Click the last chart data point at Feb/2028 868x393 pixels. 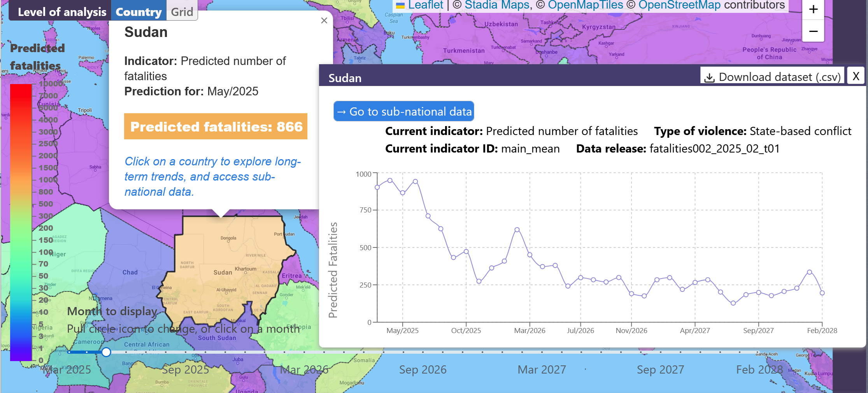[822, 293]
